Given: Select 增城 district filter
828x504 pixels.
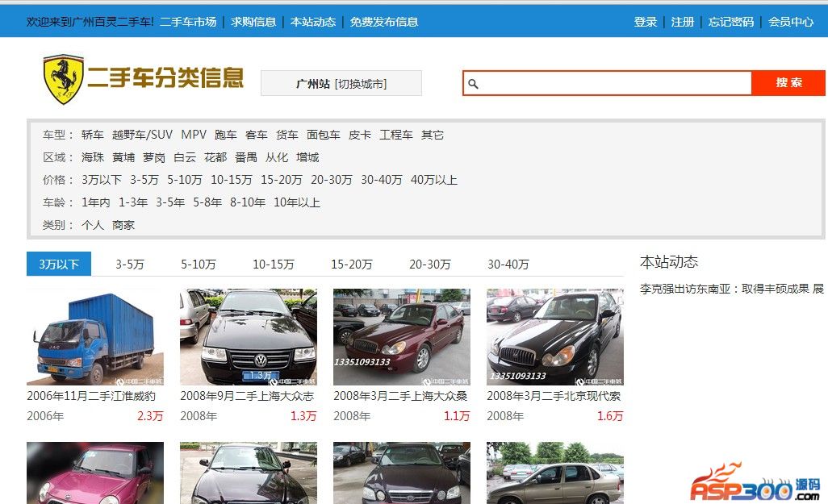Looking at the screenshot, I should coord(307,157).
